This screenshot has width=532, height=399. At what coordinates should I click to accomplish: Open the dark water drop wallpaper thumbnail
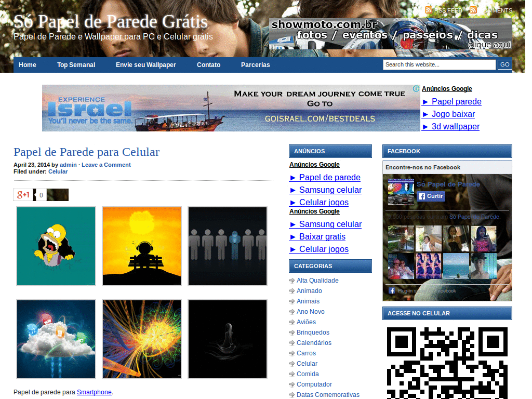(228, 339)
